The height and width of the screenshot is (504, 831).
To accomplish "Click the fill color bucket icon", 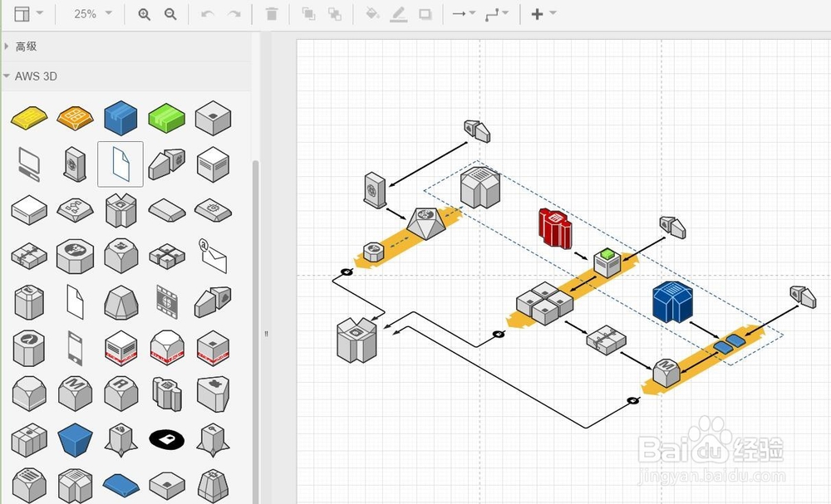I will point(372,14).
